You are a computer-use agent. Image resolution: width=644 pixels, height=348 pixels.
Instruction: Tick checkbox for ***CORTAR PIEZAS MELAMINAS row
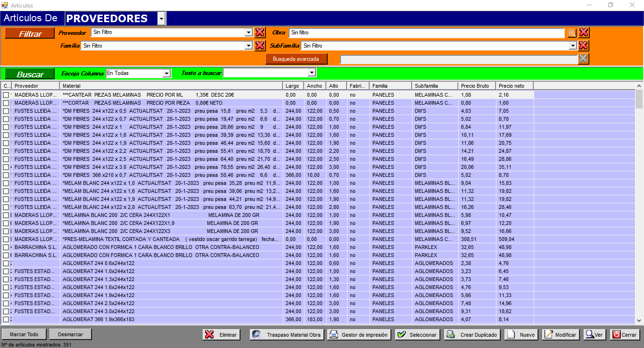[6, 103]
